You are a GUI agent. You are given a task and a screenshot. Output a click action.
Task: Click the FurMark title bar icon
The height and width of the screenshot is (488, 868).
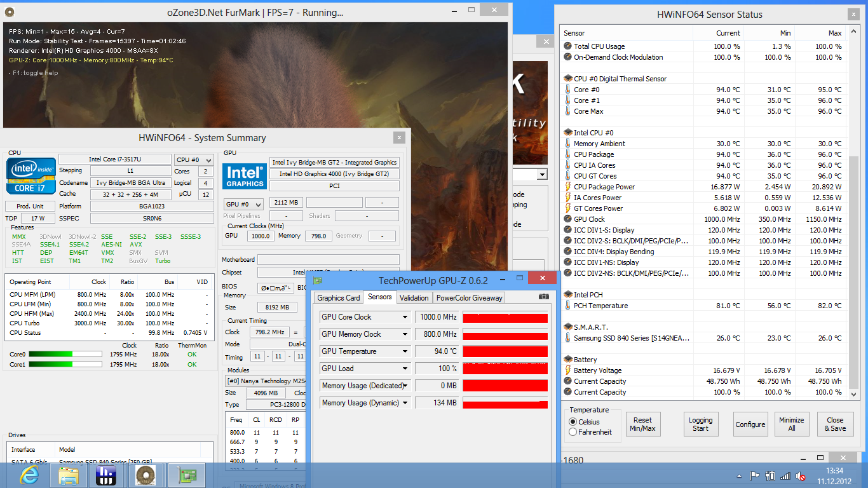(x=9, y=12)
